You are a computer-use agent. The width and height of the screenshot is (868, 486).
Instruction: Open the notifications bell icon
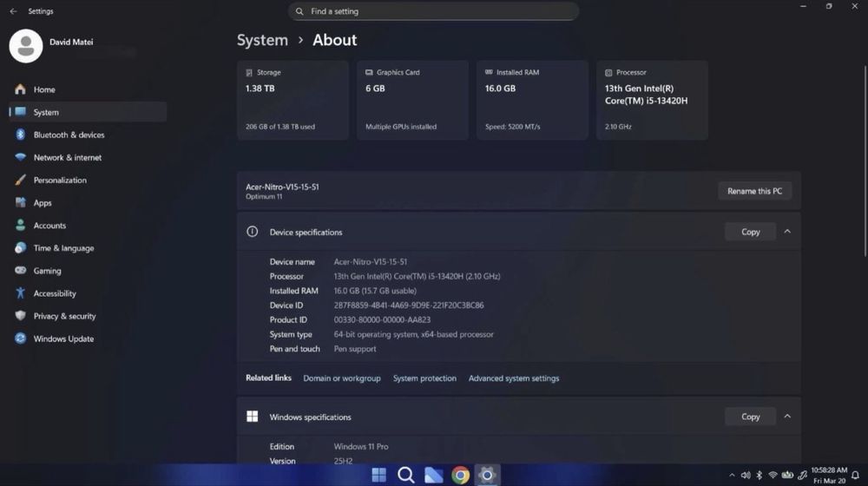[855, 475]
